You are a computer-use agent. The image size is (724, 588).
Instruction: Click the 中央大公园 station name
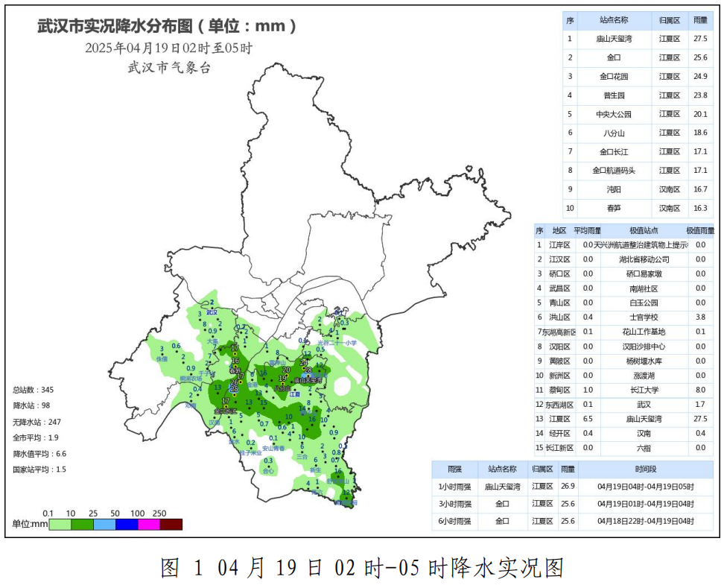coord(614,114)
